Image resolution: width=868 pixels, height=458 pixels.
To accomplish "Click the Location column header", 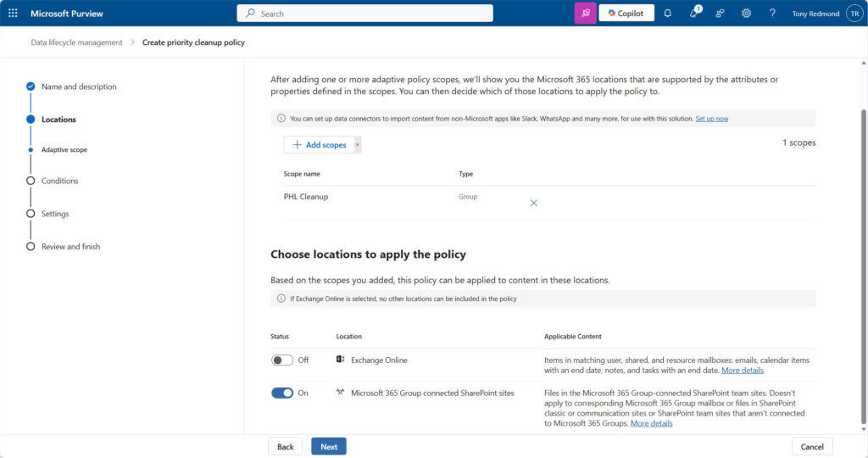I will pyautogui.click(x=348, y=336).
